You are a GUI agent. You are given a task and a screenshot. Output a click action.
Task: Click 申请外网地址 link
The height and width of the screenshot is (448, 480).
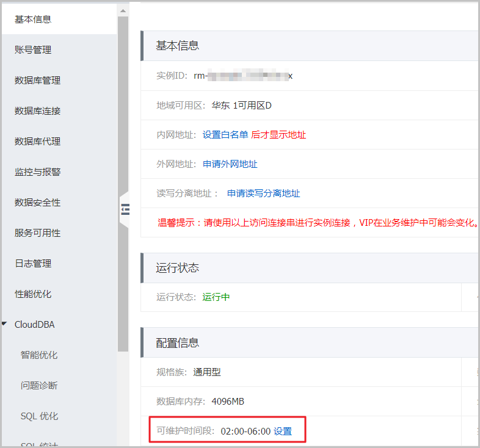(230, 164)
